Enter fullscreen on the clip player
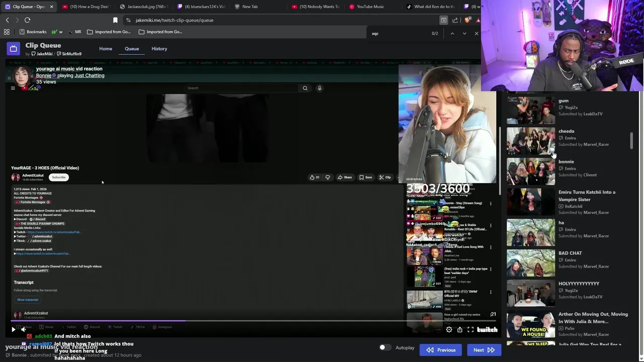The width and height of the screenshot is (644, 362). click(x=470, y=330)
